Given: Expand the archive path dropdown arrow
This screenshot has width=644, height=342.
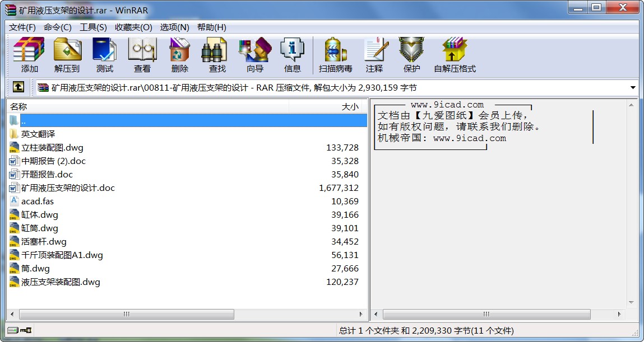Looking at the screenshot, I should (633, 88).
